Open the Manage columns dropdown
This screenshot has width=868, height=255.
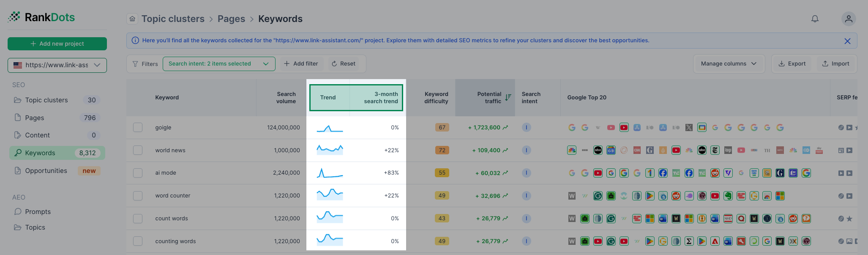(x=729, y=64)
